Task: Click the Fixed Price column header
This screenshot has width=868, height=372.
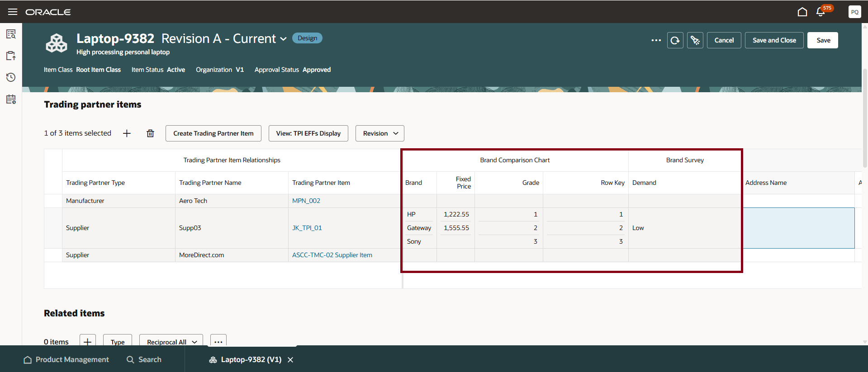Action: (455, 183)
